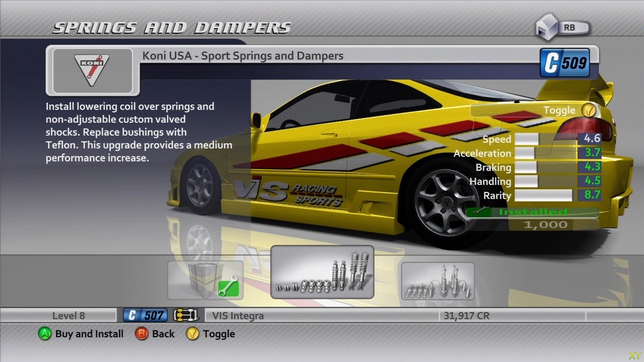Image resolution: width=644 pixels, height=362 pixels.
Task: Click the green wrench installed icon on stock thumbnail
Action: 228,288
